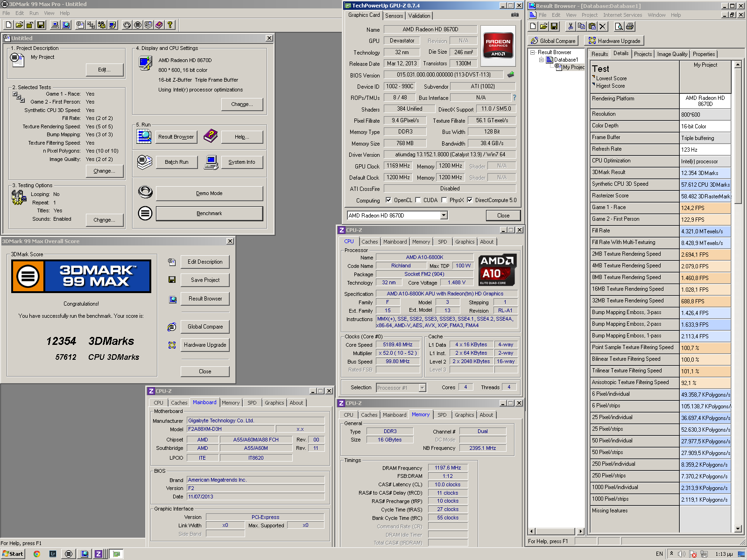Image resolution: width=747 pixels, height=560 pixels.
Task: Open Caches tab in CPU-Z CPU window
Action: coord(370,242)
